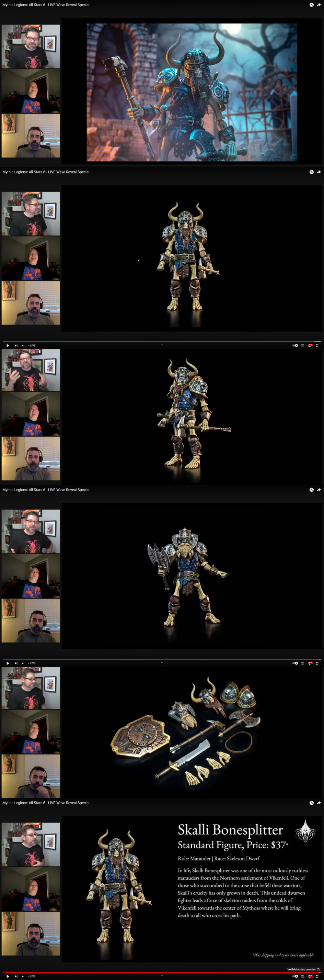
Task: Expand the center chevron in the bottommost control bar
Action: [x=162, y=976]
